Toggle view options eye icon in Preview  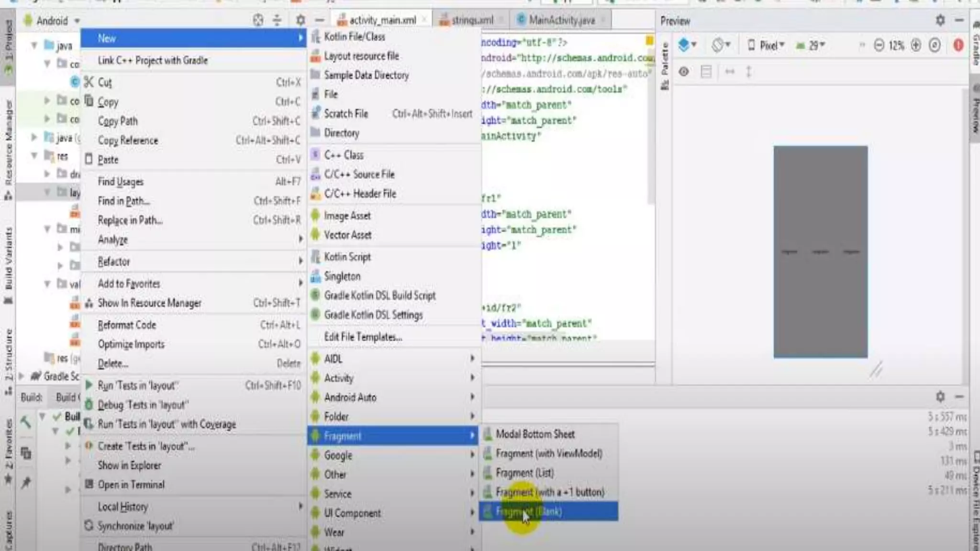[x=684, y=72]
